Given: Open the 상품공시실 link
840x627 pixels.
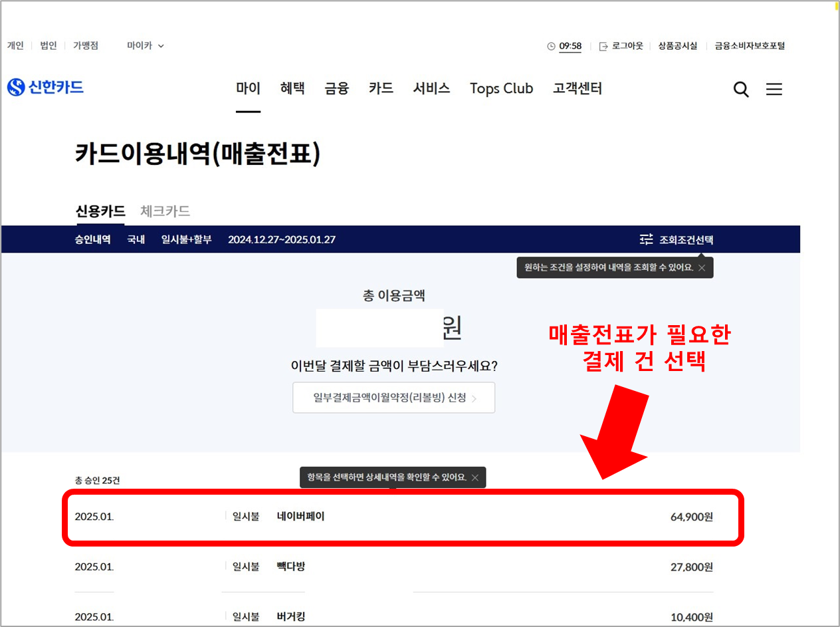Looking at the screenshot, I should (x=678, y=46).
